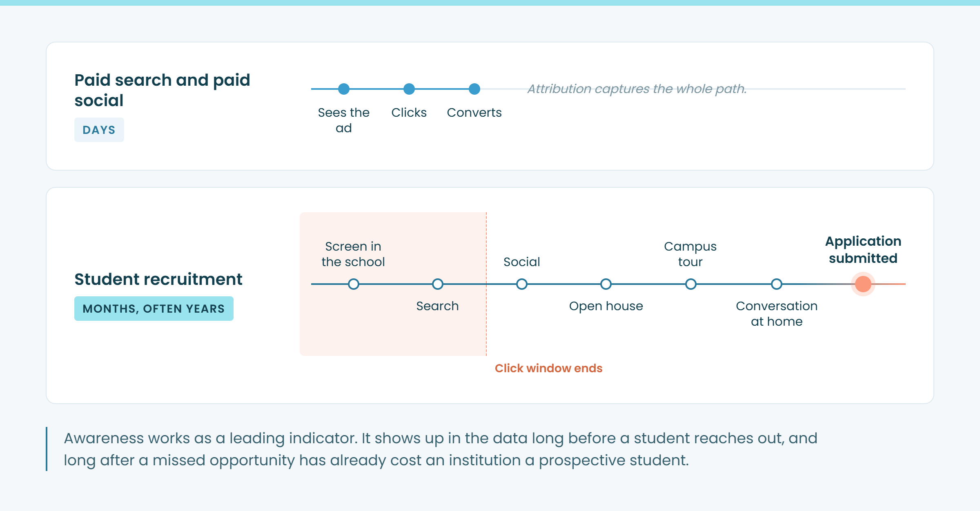Screen dimensions: 980x511
Task: Click the 'Application submitted' bold label
Action: point(863,250)
